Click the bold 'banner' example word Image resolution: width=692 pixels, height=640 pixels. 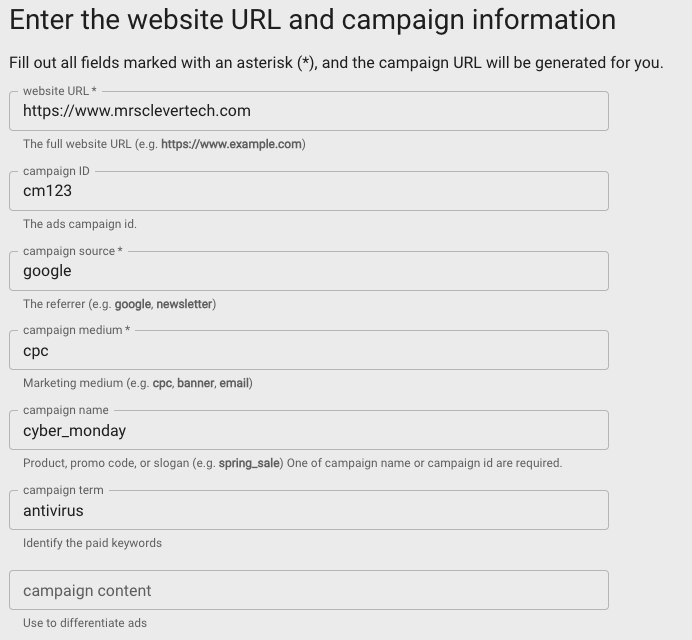(x=195, y=383)
